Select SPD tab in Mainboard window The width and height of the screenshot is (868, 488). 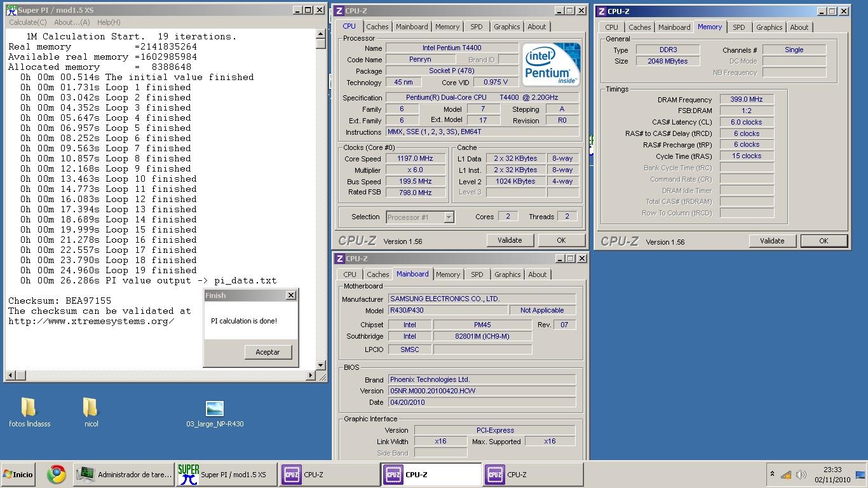click(x=477, y=274)
